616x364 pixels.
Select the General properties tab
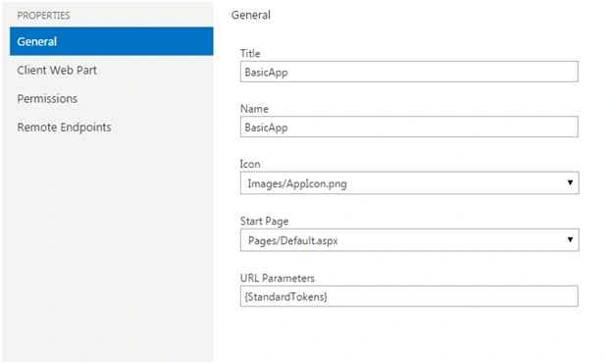112,41
